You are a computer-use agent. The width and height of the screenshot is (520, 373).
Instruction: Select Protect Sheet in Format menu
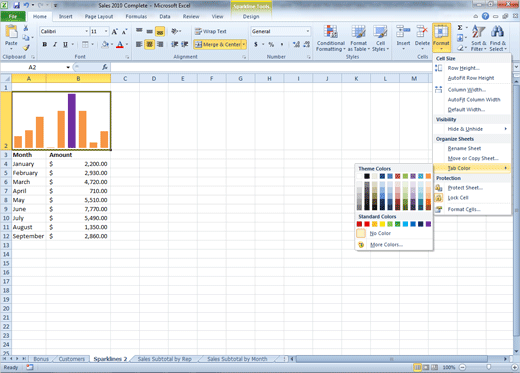[465, 188]
